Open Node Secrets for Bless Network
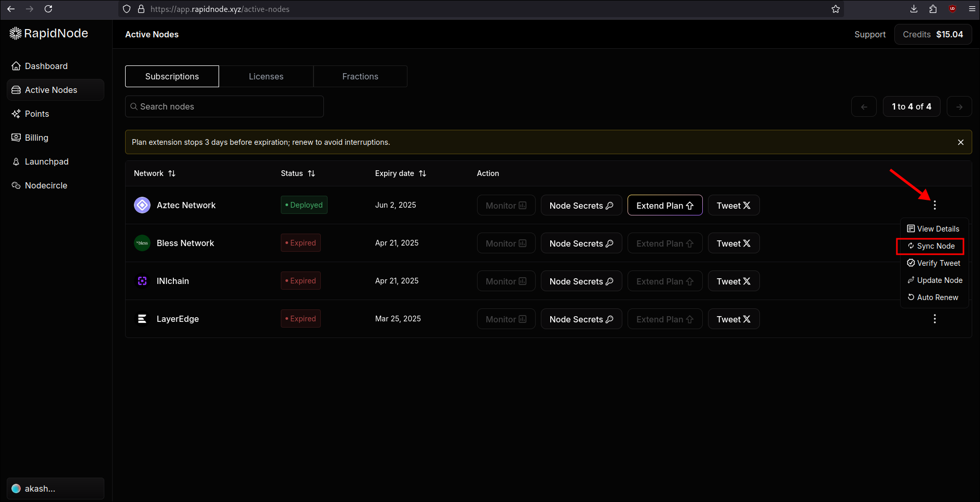The image size is (980, 502). [581, 243]
